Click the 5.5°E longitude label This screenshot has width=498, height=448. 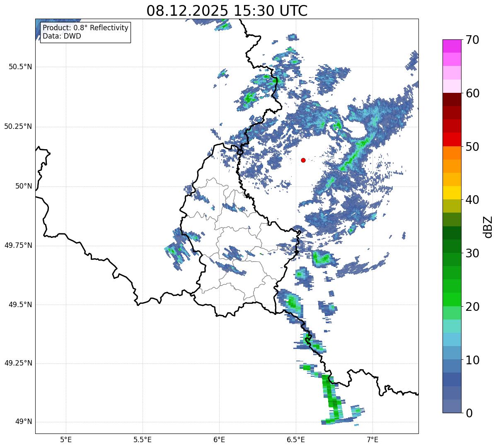coord(143,439)
